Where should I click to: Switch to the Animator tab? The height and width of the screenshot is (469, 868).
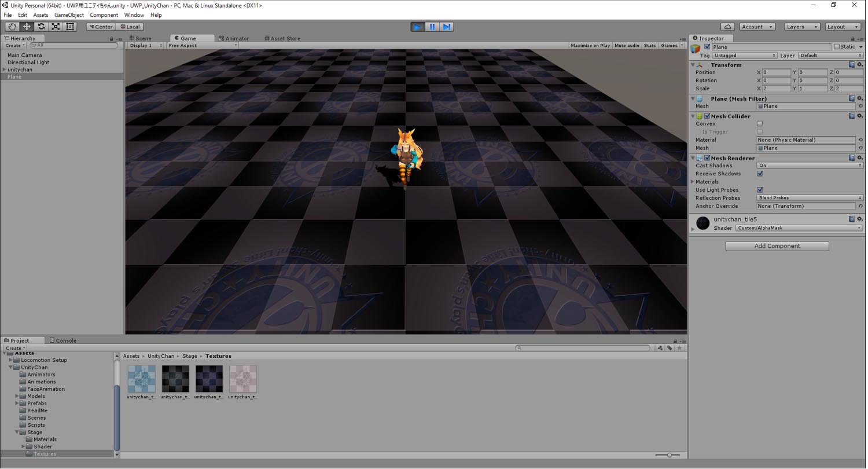pos(234,39)
